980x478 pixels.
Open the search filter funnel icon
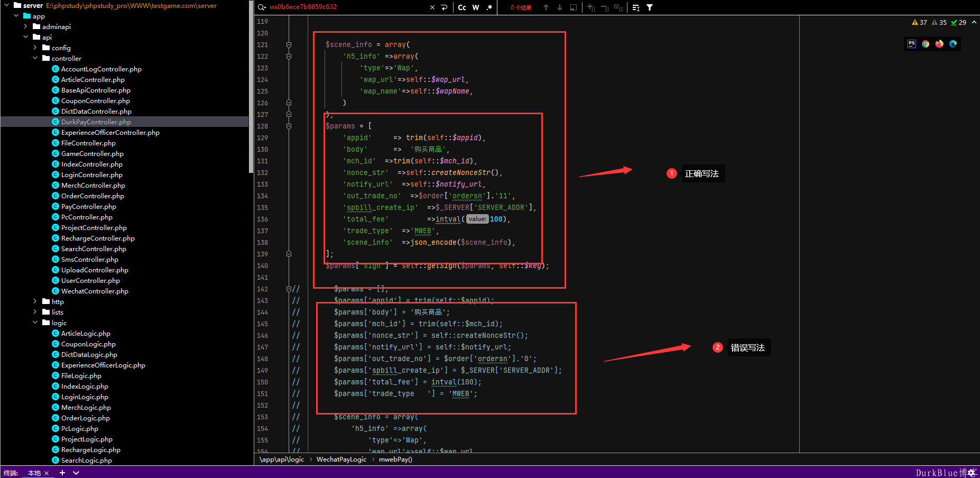pos(650,7)
